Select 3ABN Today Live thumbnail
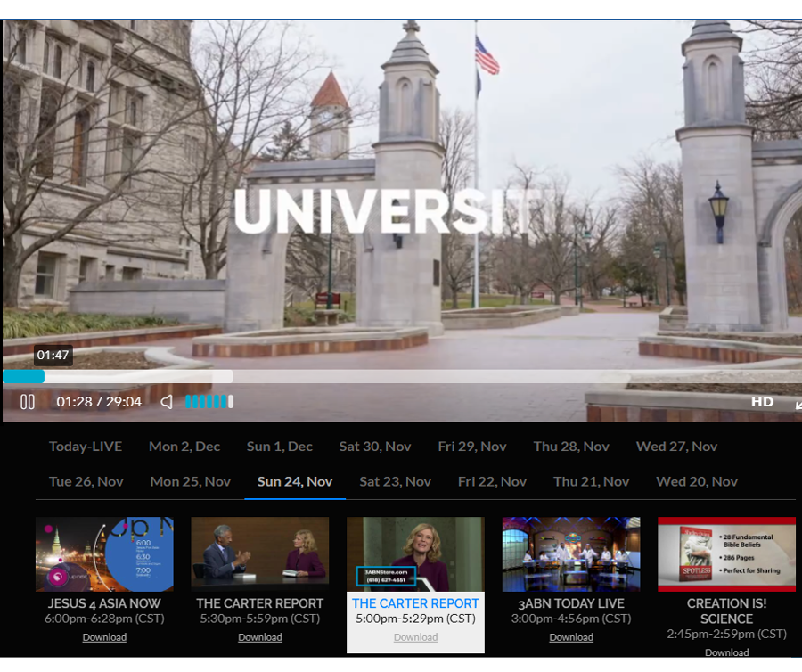This screenshot has height=672, width=802. click(571, 554)
